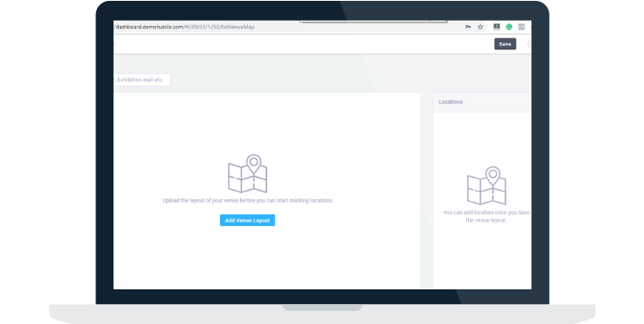Click the browser tab edge above the address bar
Screen dimensions: 644x324
point(373,21)
